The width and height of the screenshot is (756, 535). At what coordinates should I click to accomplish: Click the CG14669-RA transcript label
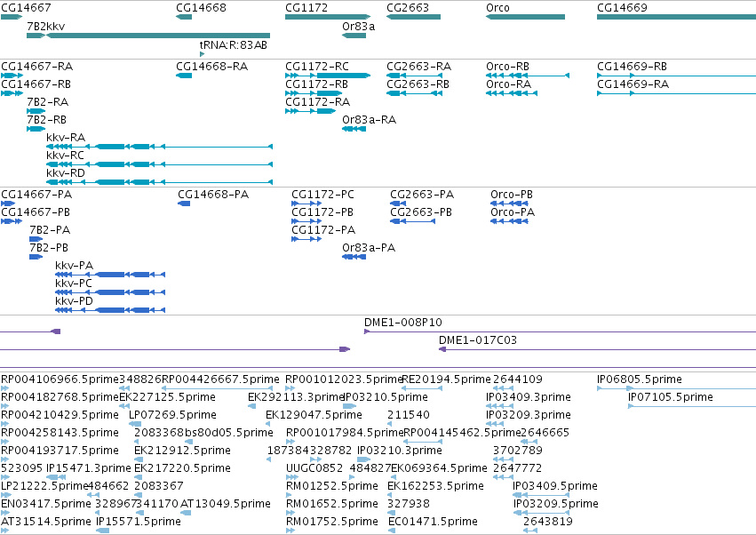(633, 84)
